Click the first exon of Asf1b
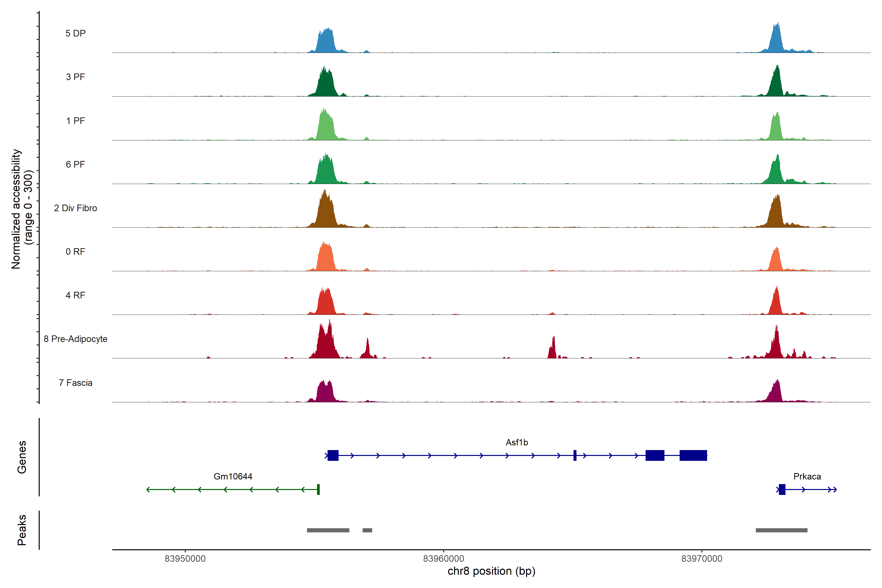This screenshot has width=882, height=588. 333,456
